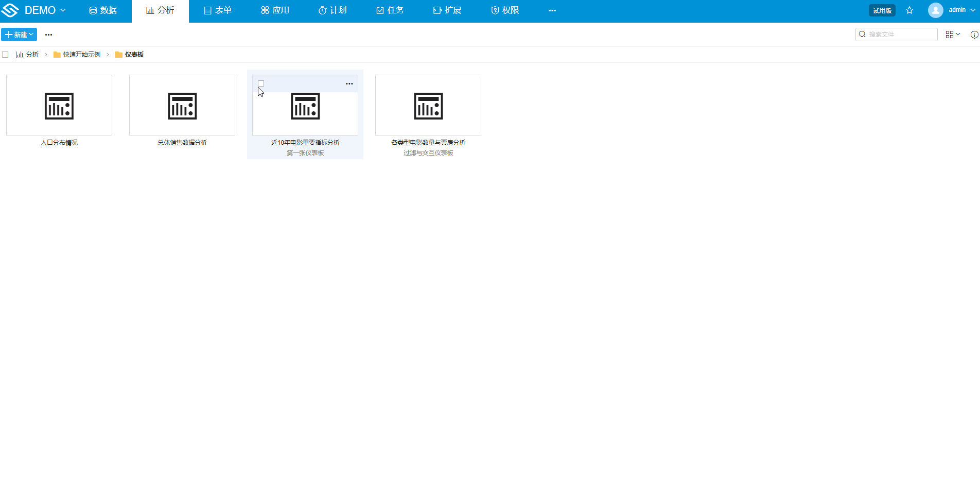
Task: Click the app logo beside DEMO
Action: 10,10
